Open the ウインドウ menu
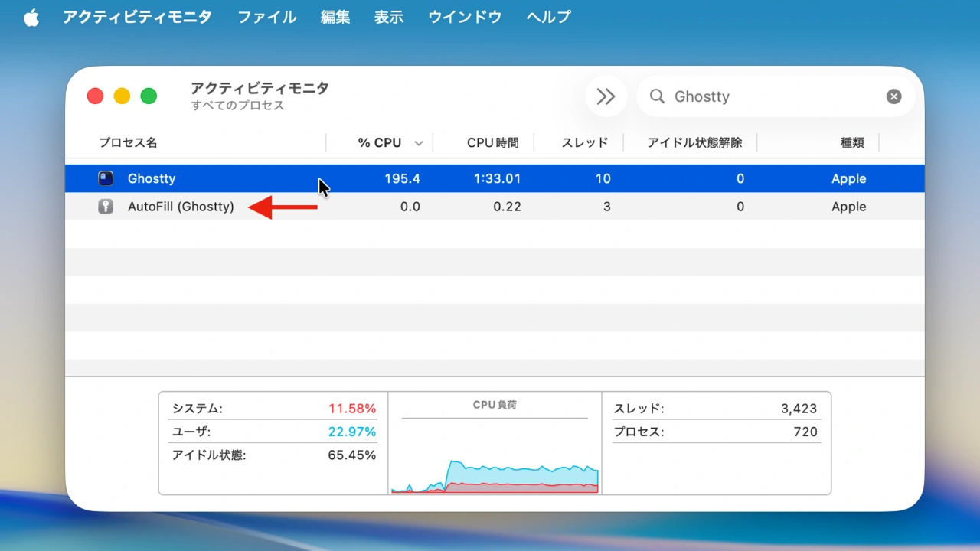 coord(465,17)
